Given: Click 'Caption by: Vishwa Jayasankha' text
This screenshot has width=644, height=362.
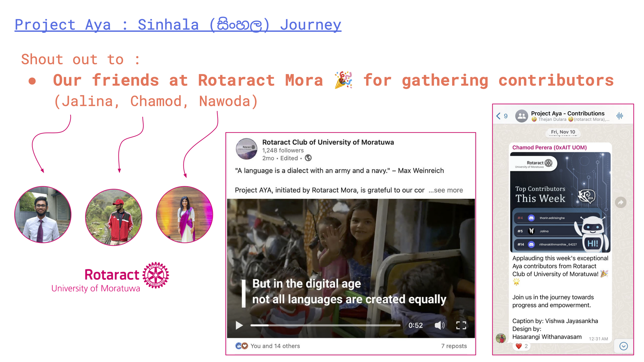Looking at the screenshot, I should click(555, 321).
